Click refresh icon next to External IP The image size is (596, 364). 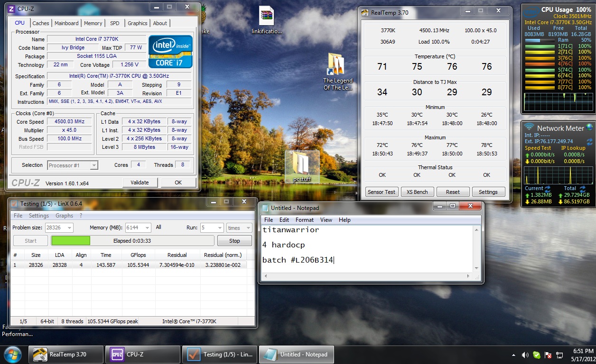coord(589,141)
